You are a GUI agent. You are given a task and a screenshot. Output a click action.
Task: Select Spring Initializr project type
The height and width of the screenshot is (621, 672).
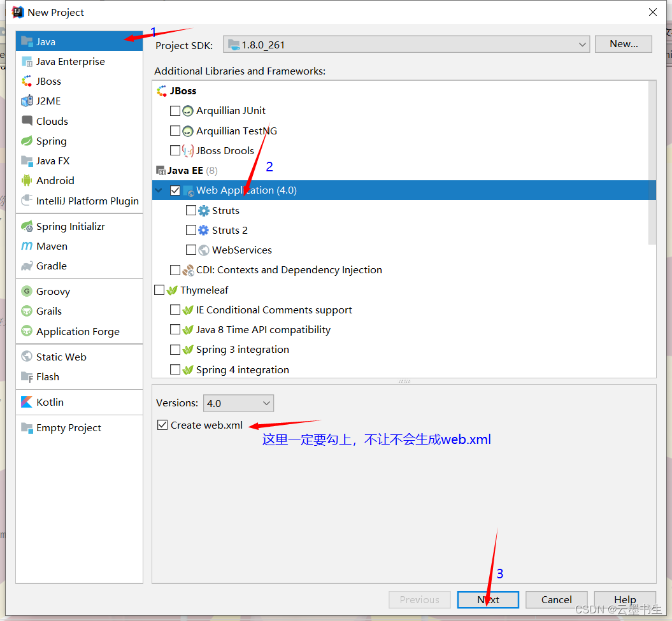[x=79, y=226]
